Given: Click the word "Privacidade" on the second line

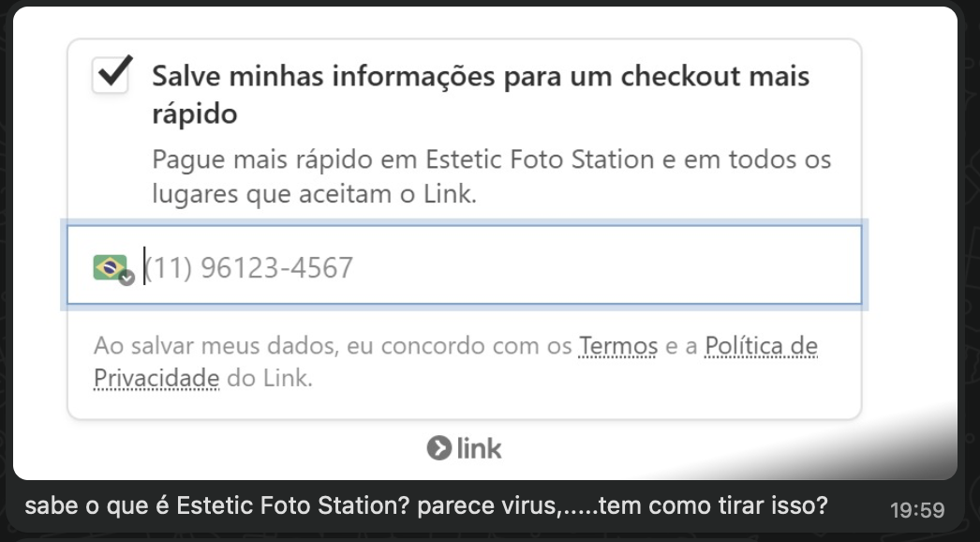Looking at the screenshot, I should point(156,379).
